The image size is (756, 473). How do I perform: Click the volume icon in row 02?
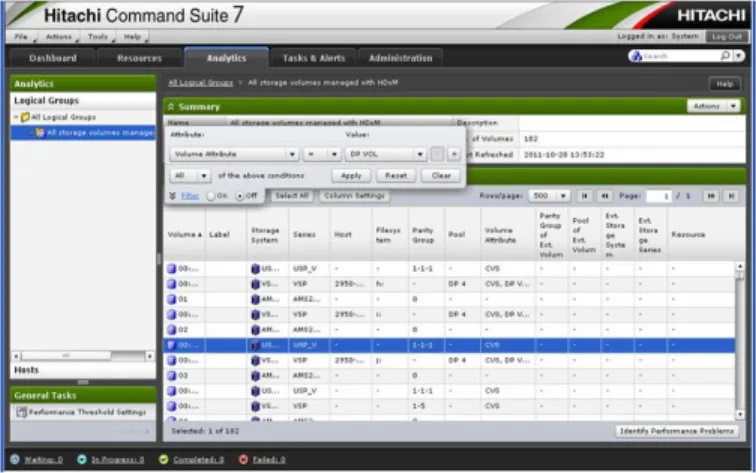[172, 330]
